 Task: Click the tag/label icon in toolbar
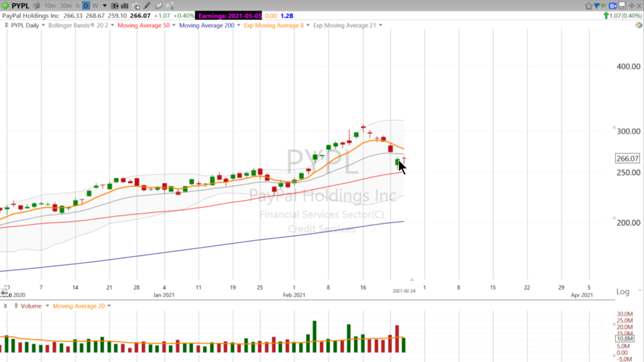(158, 6)
